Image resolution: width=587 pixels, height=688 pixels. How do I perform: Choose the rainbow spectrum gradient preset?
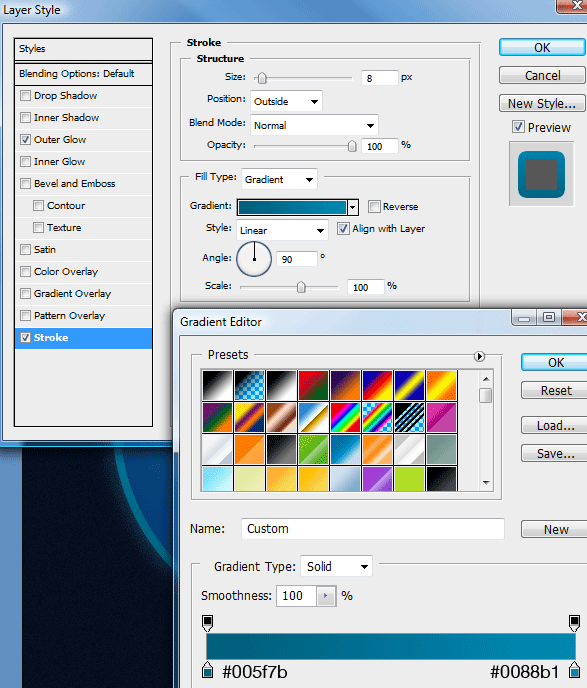coord(345,417)
